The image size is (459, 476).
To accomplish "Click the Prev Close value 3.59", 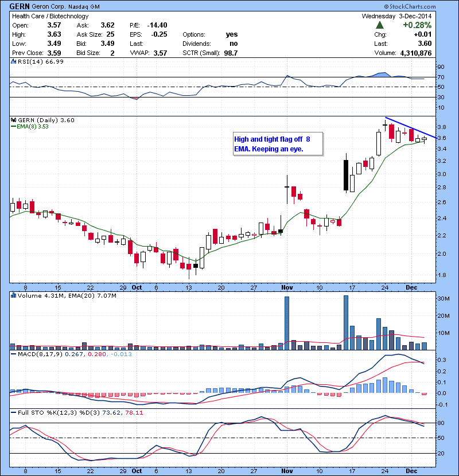I will click(54, 53).
